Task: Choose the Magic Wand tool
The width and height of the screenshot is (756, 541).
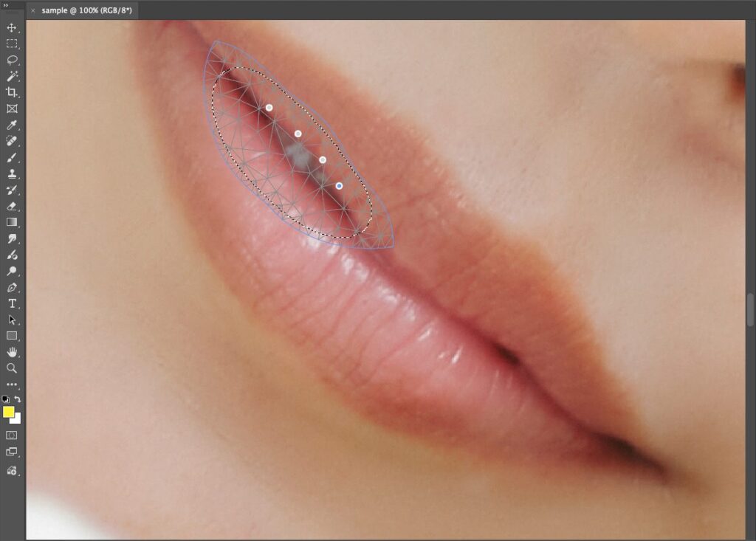Action: coord(12,76)
